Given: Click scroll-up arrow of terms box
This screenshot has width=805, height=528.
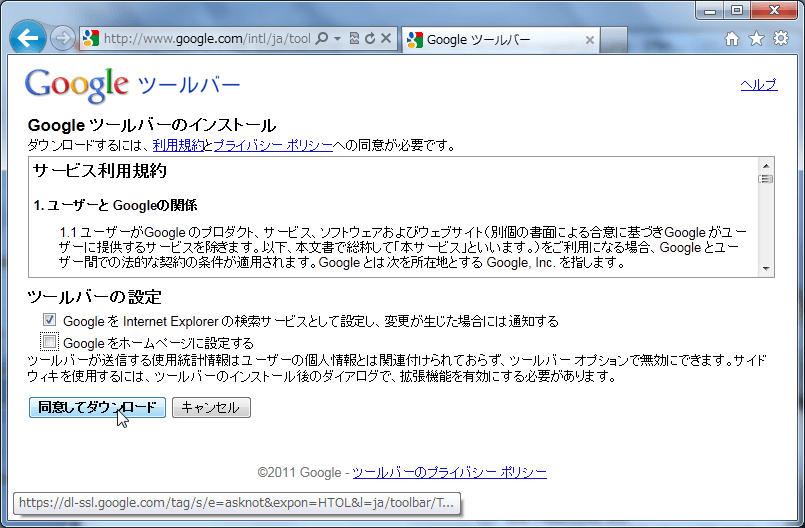Looking at the screenshot, I should [766, 165].
